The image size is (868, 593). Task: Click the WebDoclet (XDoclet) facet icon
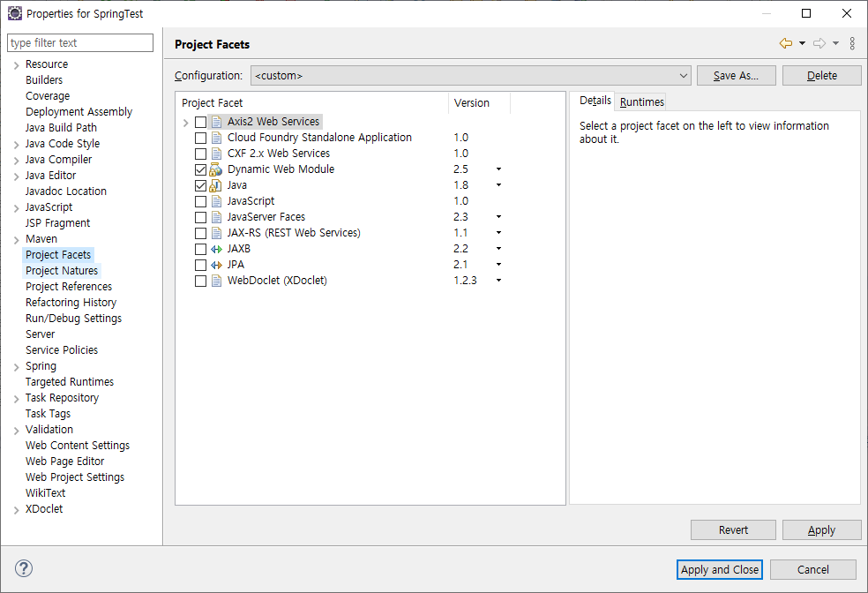pyautogui.click(x=216, y=281)
